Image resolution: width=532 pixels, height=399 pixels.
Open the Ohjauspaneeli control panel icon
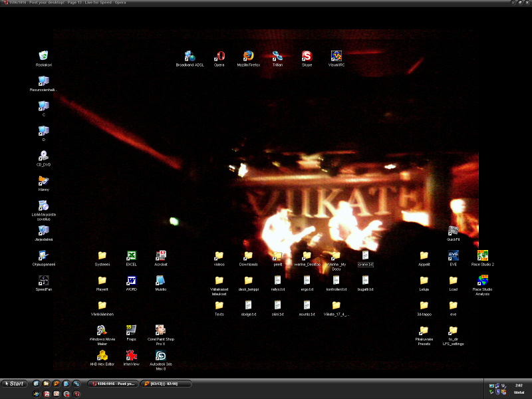pos(43,258)
